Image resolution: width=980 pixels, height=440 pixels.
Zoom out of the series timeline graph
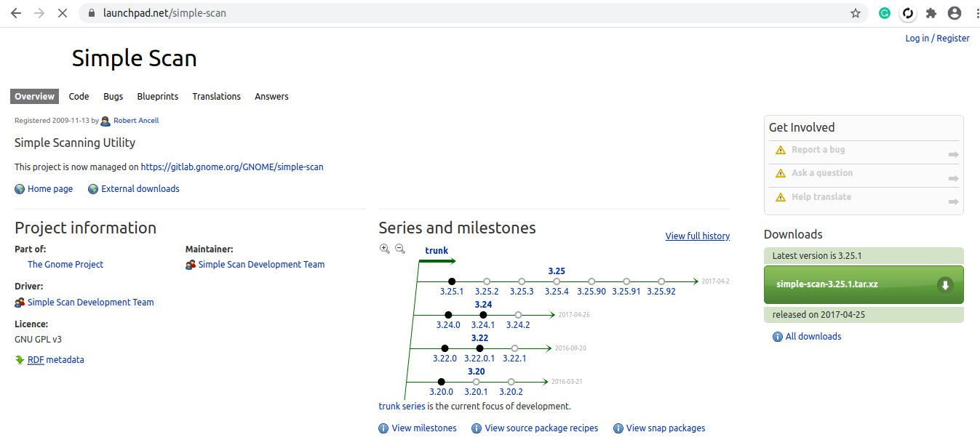[399, 249]
